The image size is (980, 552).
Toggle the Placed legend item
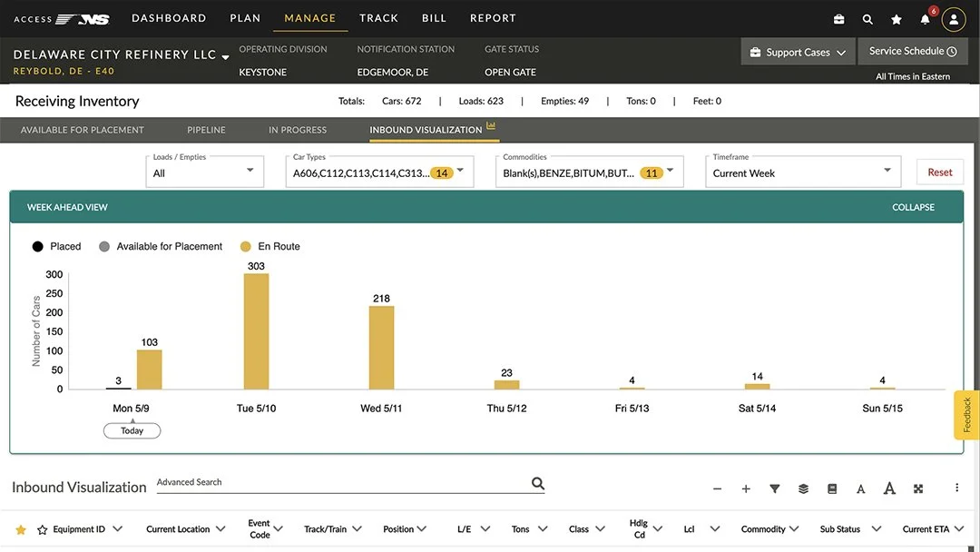click(57, 246)
